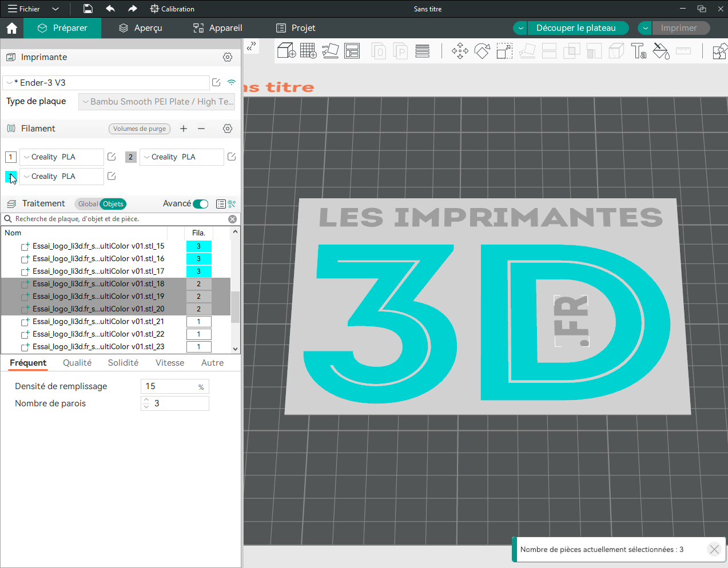Select the Lay on face tool

(x=527, y=51)
